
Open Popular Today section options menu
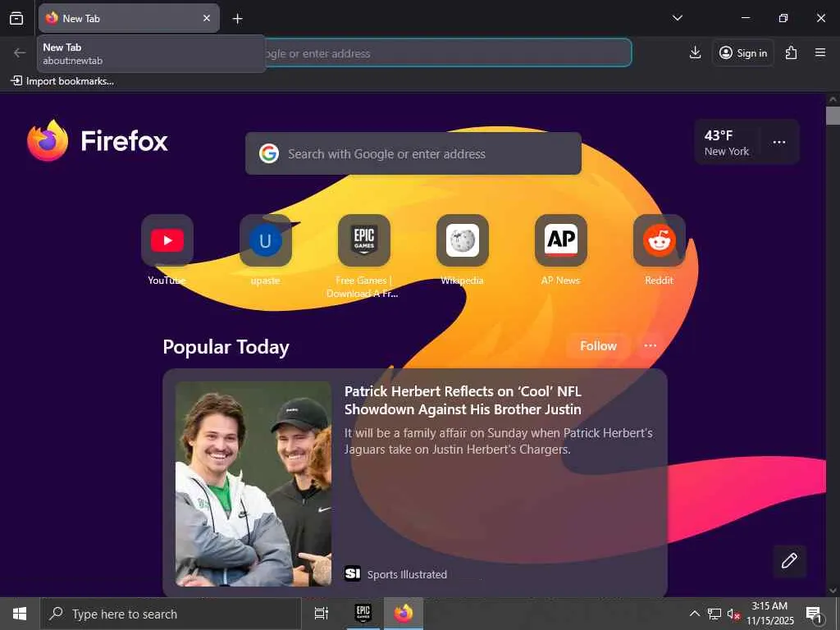pyautogui.click(x=650, y=345)
